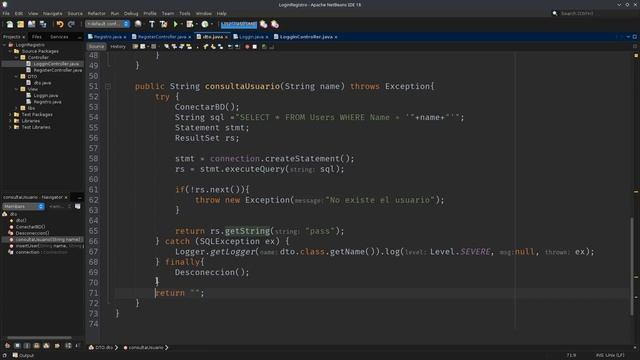This screenshot has width=640, height=360.
Task: Click the memory usage bar in toolbar
Action: tap(239, 24)
